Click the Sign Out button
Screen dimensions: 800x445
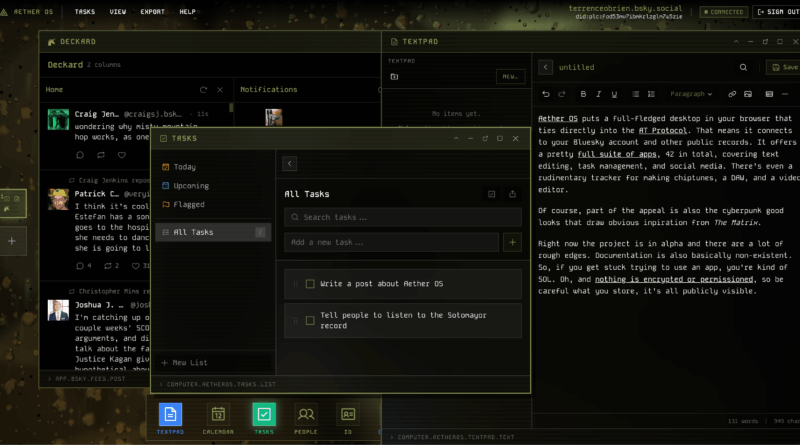point(777,11)
